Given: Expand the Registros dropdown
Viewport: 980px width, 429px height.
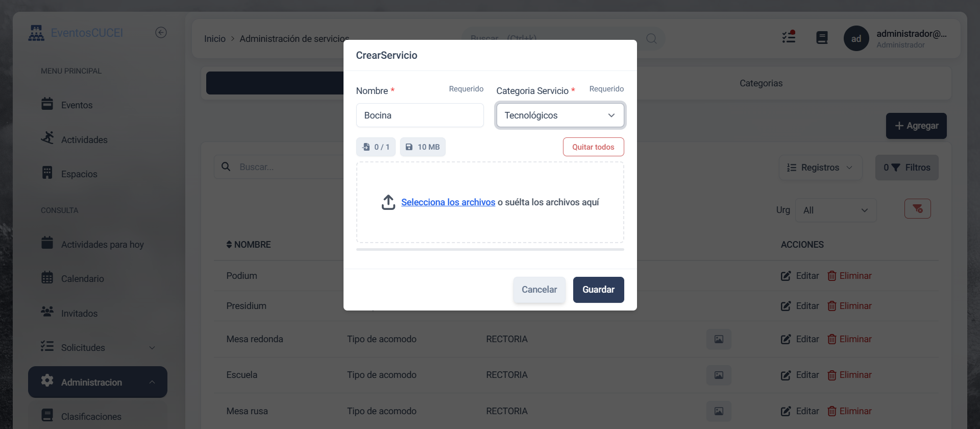Looking at the screenshot, I should click(820, 168).
